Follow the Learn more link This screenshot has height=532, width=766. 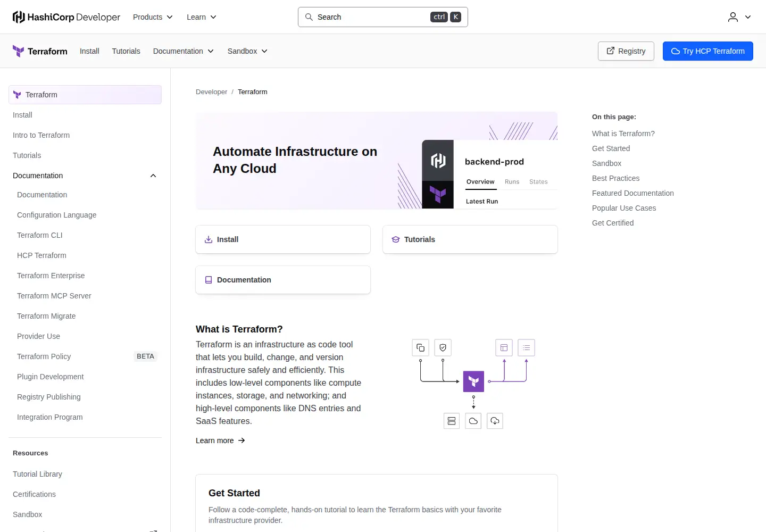click(220, 440)
